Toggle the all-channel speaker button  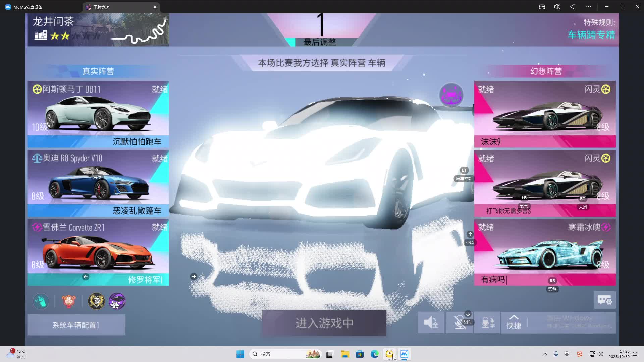pyautogui.click(x=431, y=323)
